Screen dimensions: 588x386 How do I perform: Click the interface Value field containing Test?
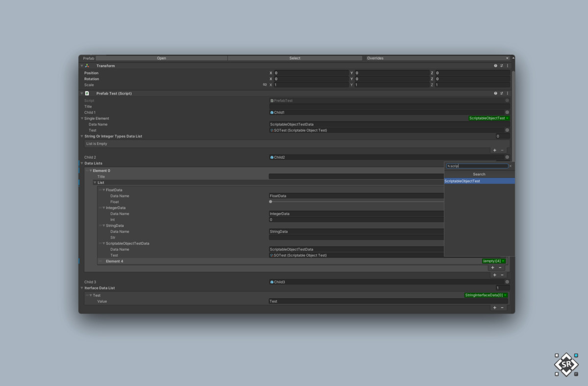[x=388, y=301]
